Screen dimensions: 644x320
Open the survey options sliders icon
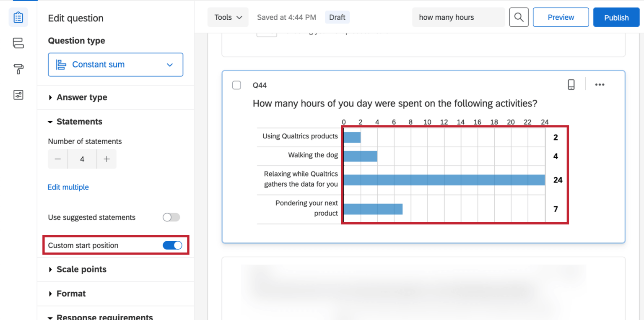point(18,95)
